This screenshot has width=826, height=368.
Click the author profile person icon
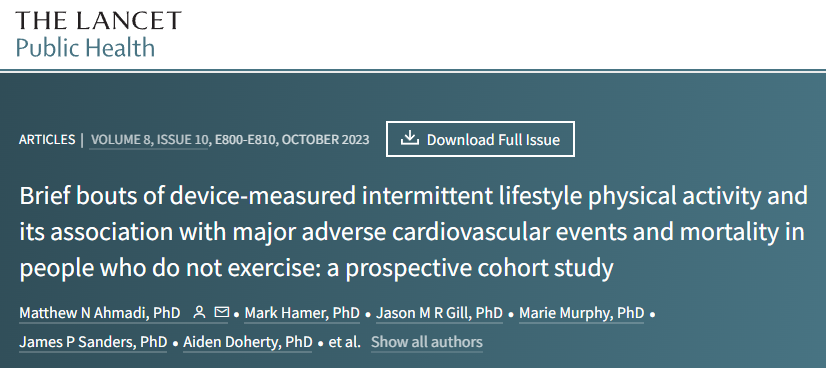199,313
